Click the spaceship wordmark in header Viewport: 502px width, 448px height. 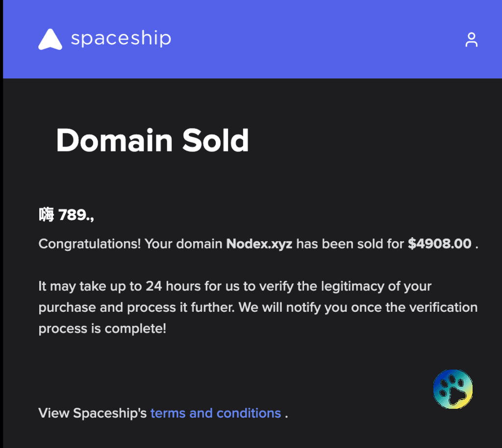click(121, 39)
